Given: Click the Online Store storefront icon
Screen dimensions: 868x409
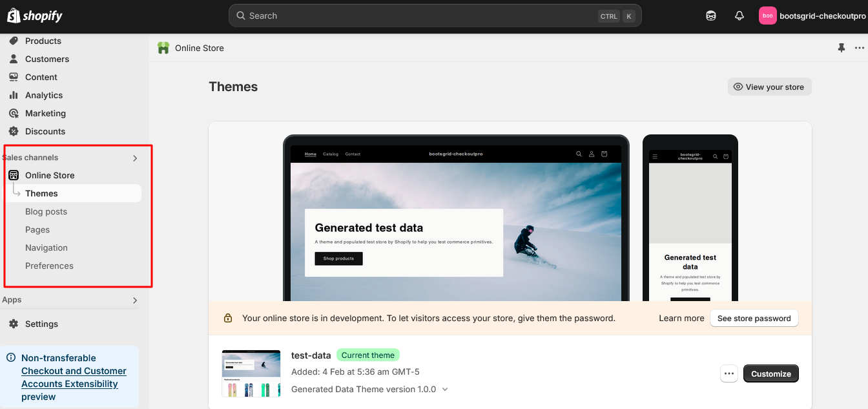Looking at the screenshot, I should [x=14, y=175].
